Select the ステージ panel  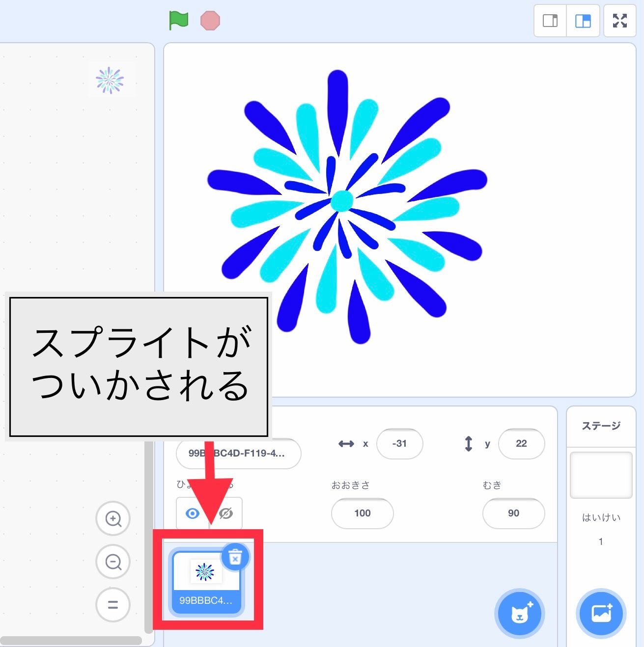coord(601,425)
